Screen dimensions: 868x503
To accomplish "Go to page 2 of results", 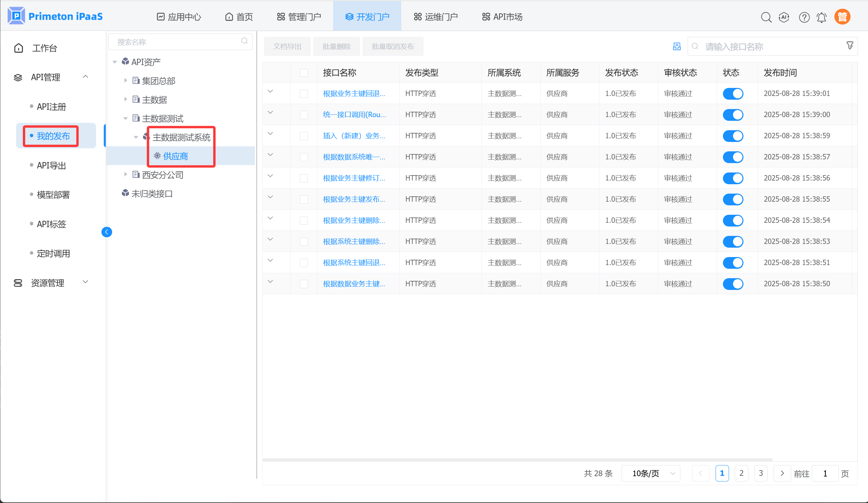I will coord(741,473).
